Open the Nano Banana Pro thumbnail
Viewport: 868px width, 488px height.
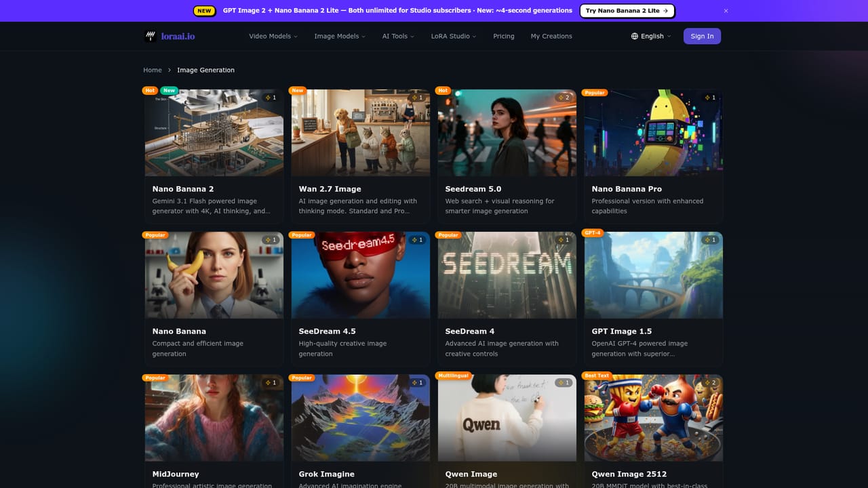(654, 133)
